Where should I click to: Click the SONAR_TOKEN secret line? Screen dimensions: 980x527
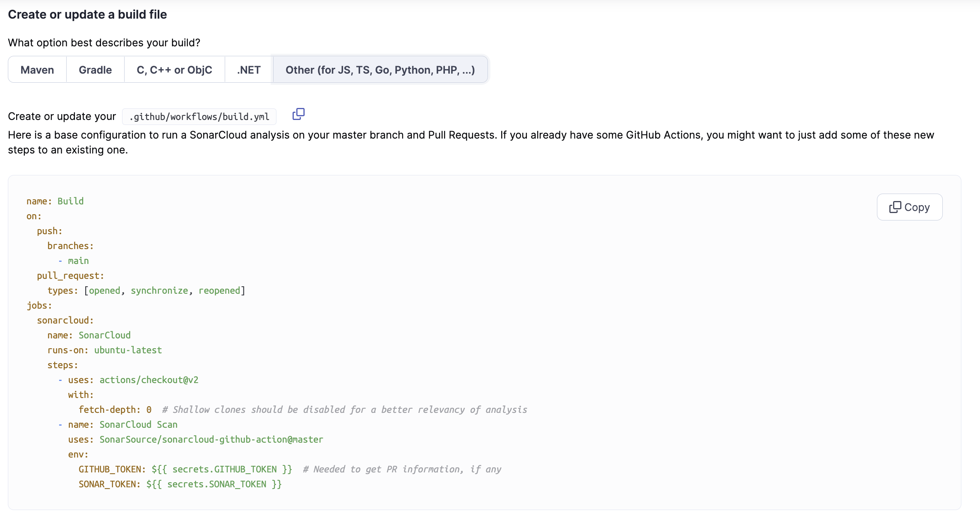point(180,484)
